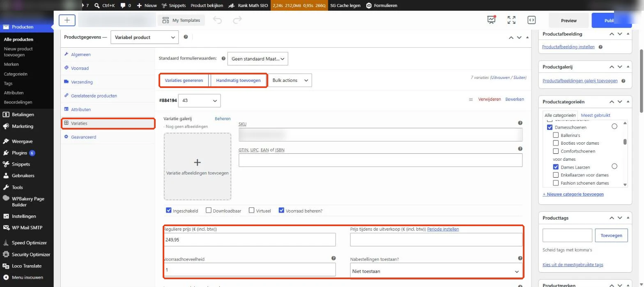The height and width of the screenshot is (287, 644).
Task: Open My Templates in the toolbar
Action: 181,20
